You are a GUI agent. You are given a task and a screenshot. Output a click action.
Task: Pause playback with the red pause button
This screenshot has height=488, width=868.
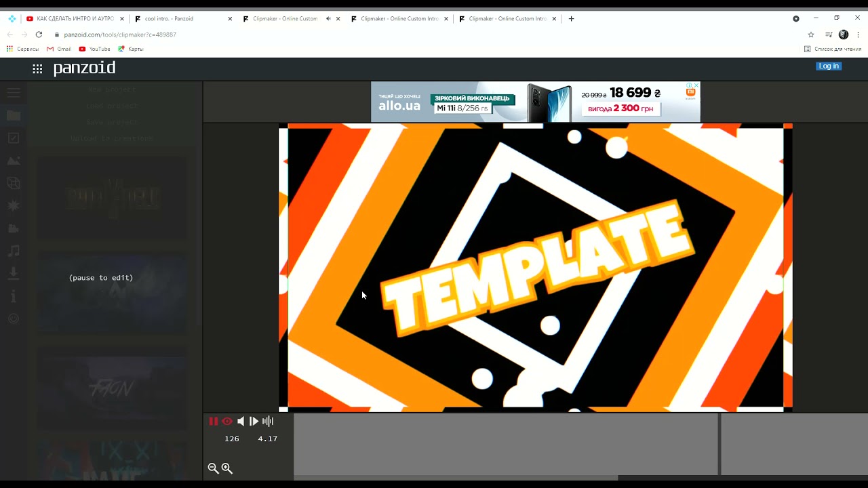click(214, 421)
